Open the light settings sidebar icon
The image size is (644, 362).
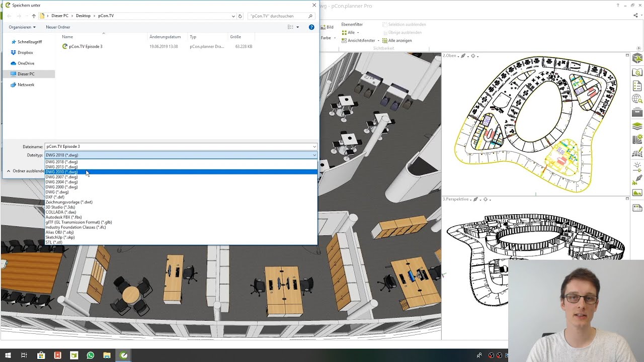tap(637, 166)
